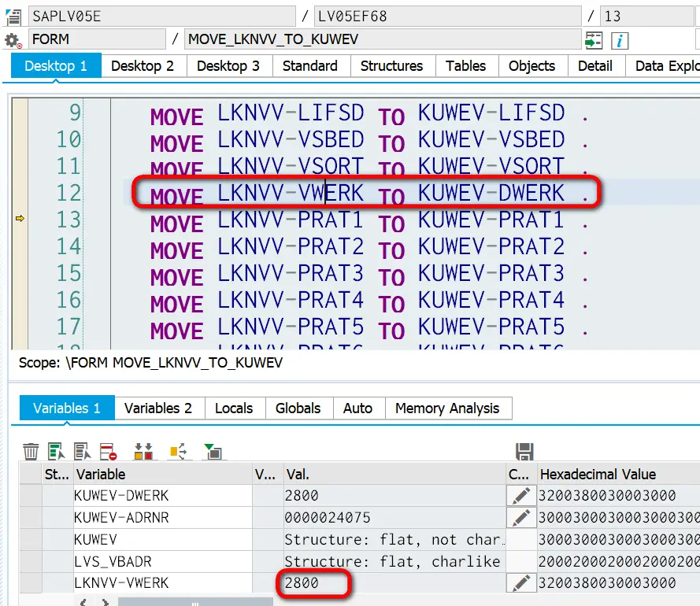This screenshot has width=700, height=606.
Task: Open the Auto tab
Action: [x=357, y=408]
